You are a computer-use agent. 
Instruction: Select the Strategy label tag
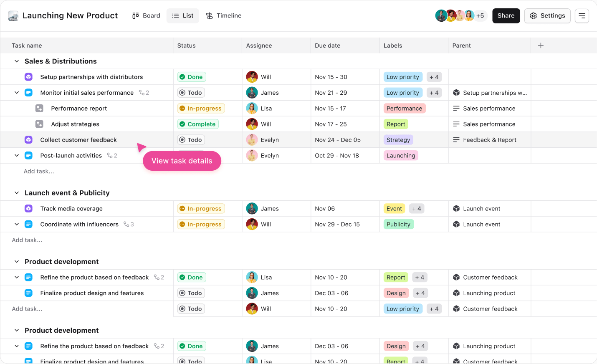coord(398,140)
